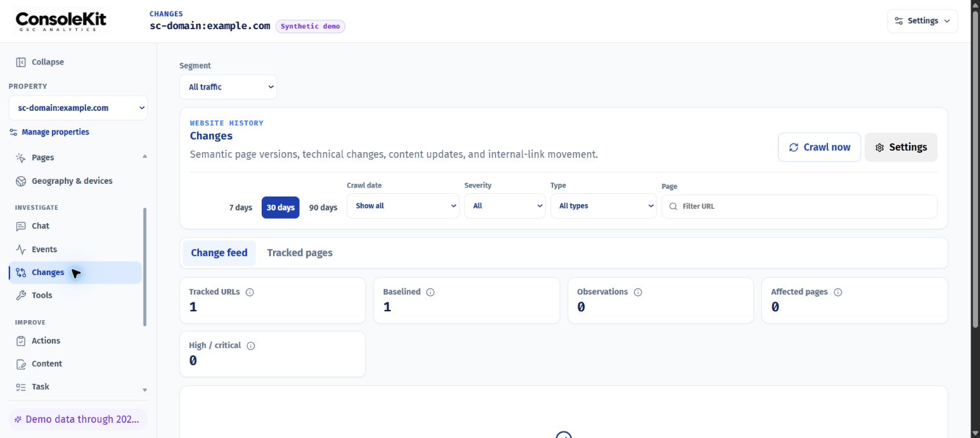Screen dimensions: 980x438
Task: Open Actions in the sidebar
Action: (75, 341)
